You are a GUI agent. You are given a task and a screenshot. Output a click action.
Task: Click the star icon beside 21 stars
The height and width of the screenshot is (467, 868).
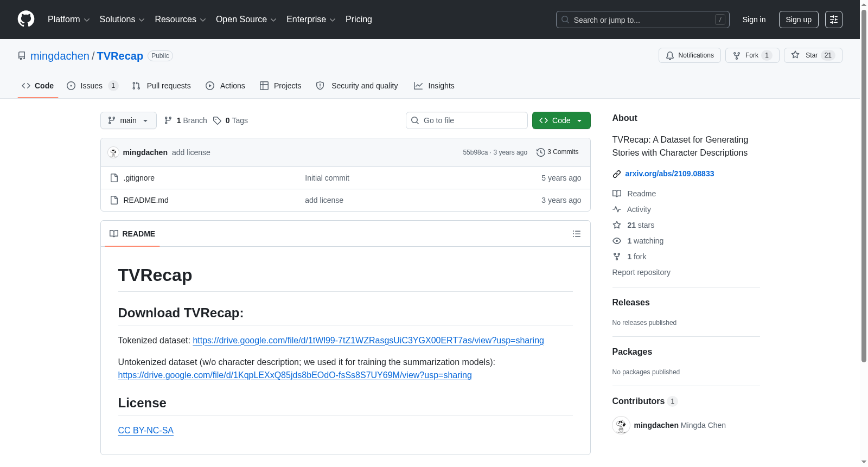(x=617, y=225)
